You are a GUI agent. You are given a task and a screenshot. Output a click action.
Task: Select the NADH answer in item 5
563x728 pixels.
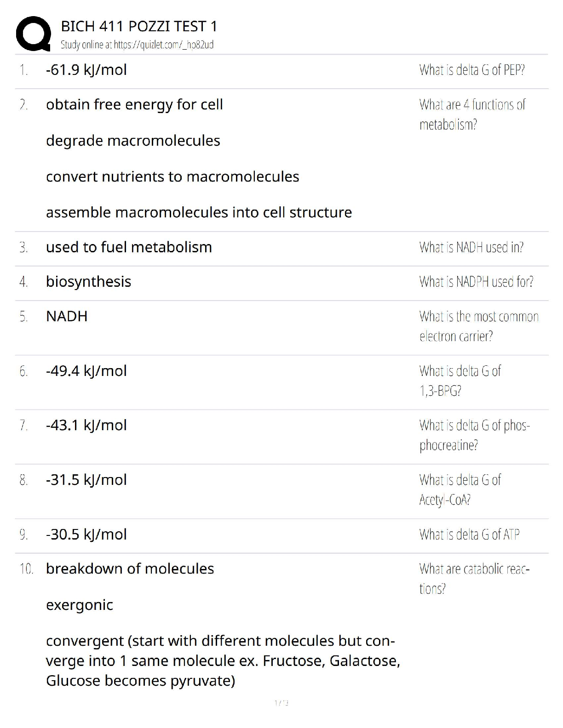coord(67,316)
